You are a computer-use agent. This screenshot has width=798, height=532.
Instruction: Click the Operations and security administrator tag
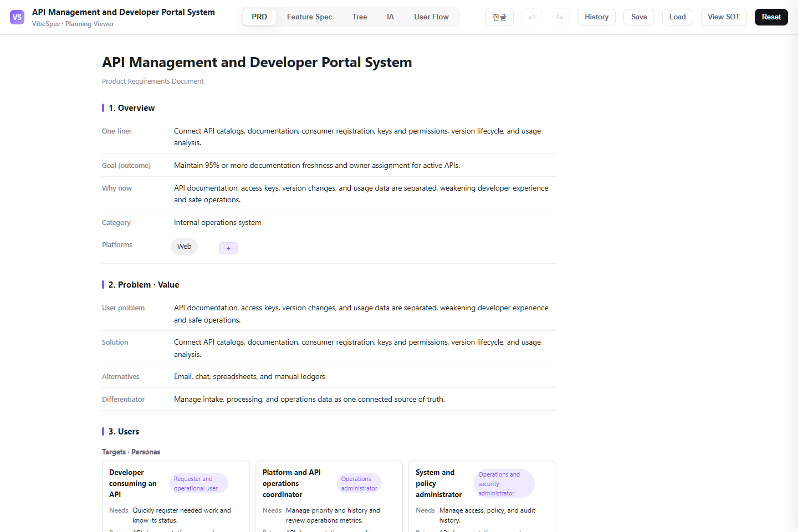click(504, 484)
